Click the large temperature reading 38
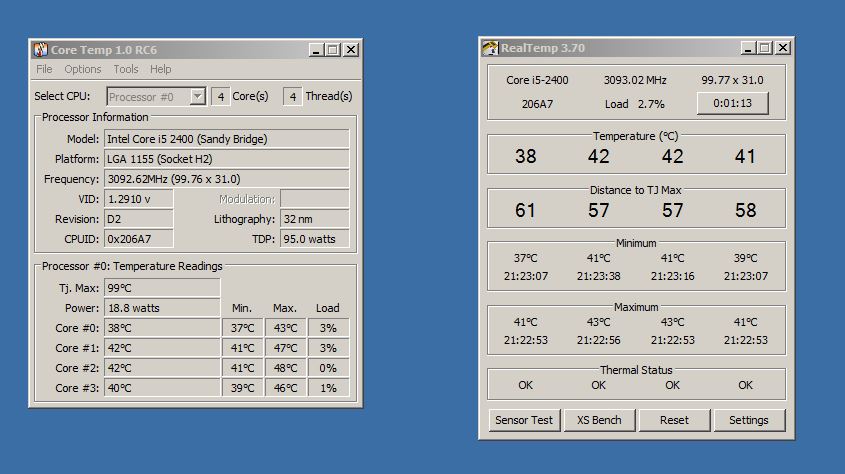Viewport: 845px width, 474px height. (x=525, y=156)
